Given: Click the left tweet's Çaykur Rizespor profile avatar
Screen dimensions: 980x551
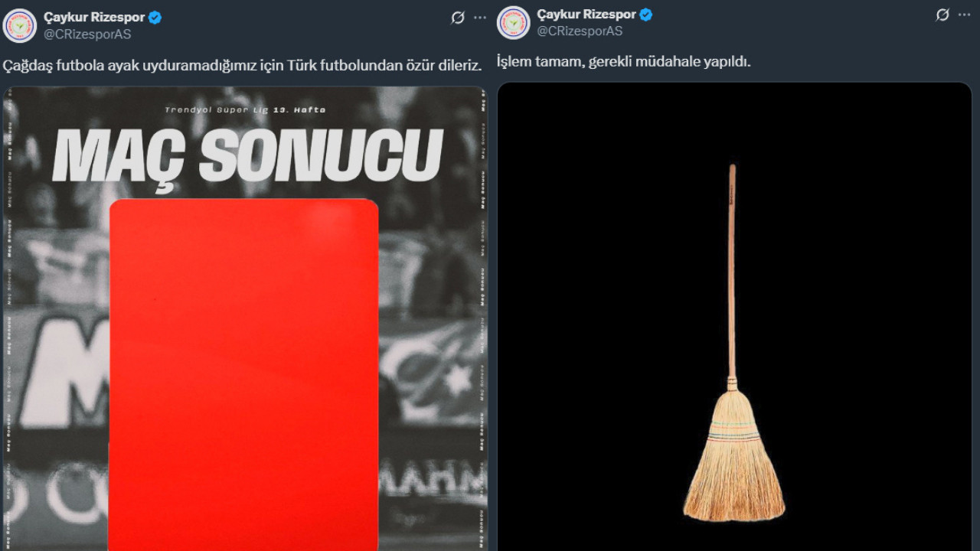Looking at the screenshot, I should click(20, 24).
